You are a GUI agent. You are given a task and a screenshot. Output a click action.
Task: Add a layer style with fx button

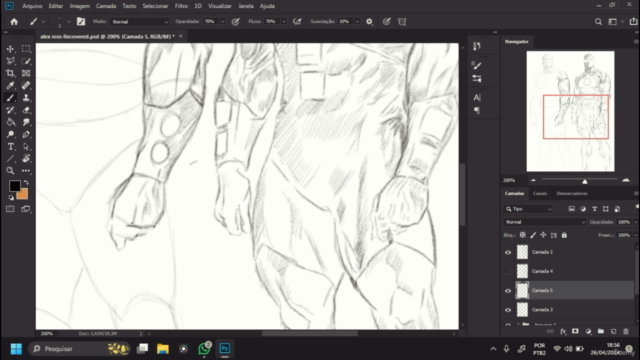[563, 331]
